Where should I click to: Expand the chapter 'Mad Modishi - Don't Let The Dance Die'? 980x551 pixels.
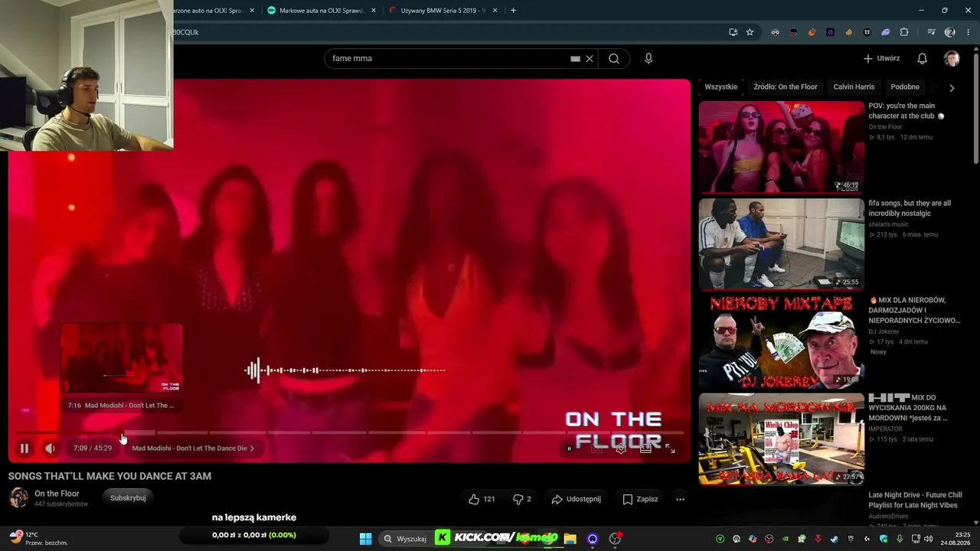(x=193, y=448)
